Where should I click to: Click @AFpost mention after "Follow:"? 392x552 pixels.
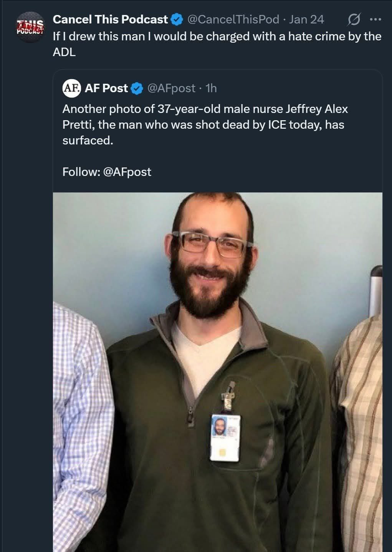point(127,171)
